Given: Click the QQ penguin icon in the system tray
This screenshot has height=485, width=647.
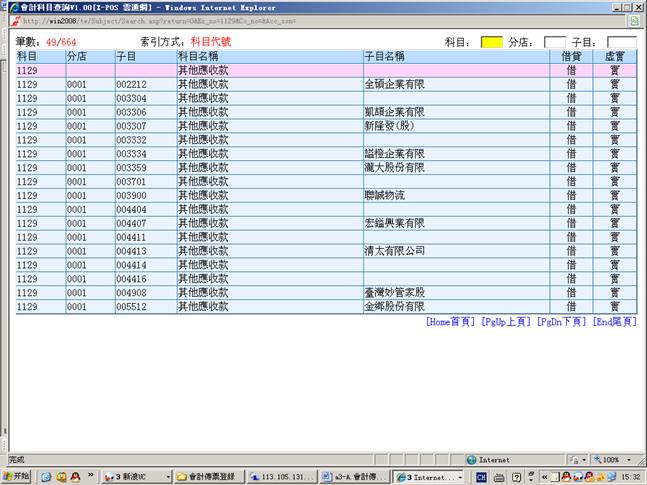Looking at the screenshot, I should [566, 477].
